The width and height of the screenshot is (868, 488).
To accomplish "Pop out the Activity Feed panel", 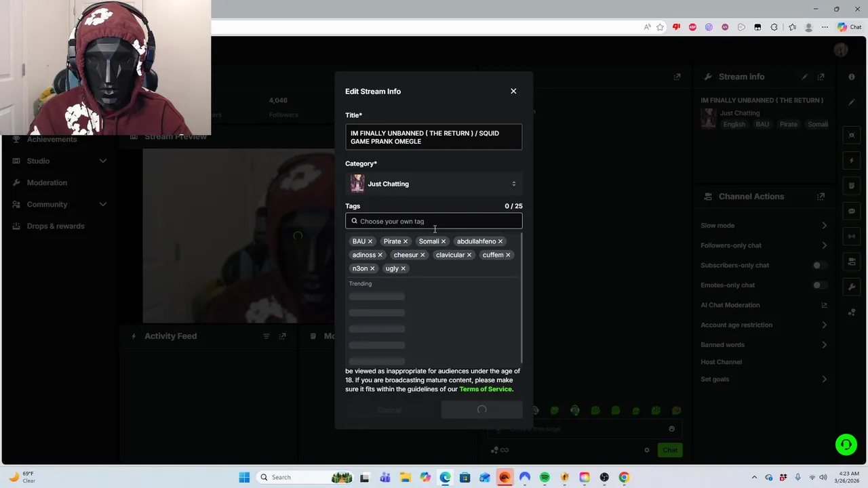I will pyautogui.click(x=283, y=336).
